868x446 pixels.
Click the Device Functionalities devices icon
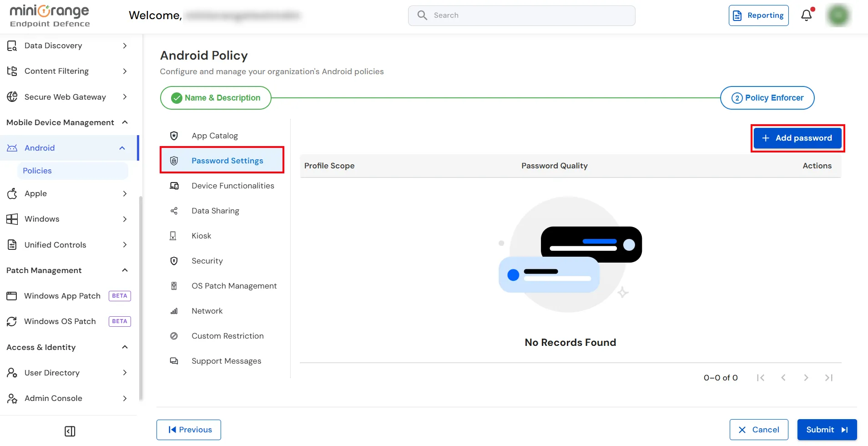pyautogui.click(x=174, y=186)
